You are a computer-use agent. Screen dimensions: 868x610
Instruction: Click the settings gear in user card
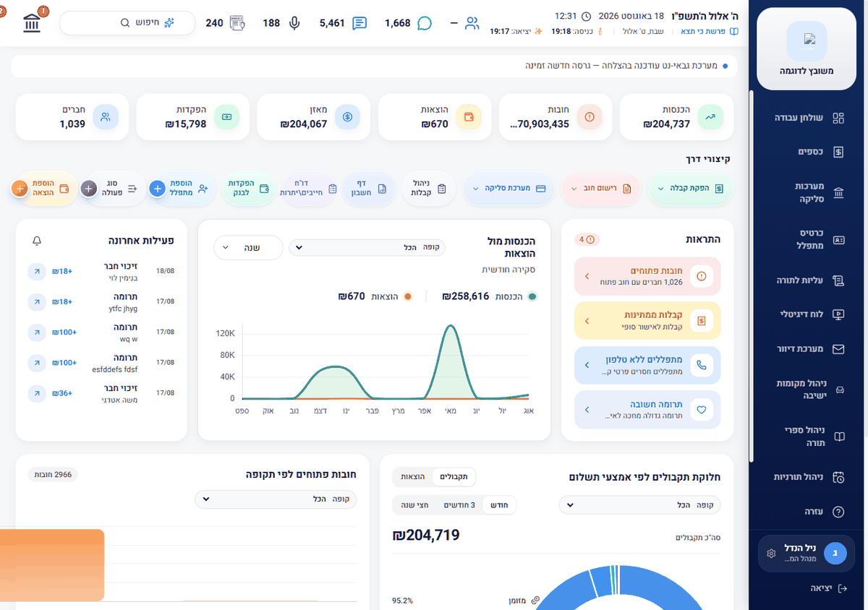point(771,554)
